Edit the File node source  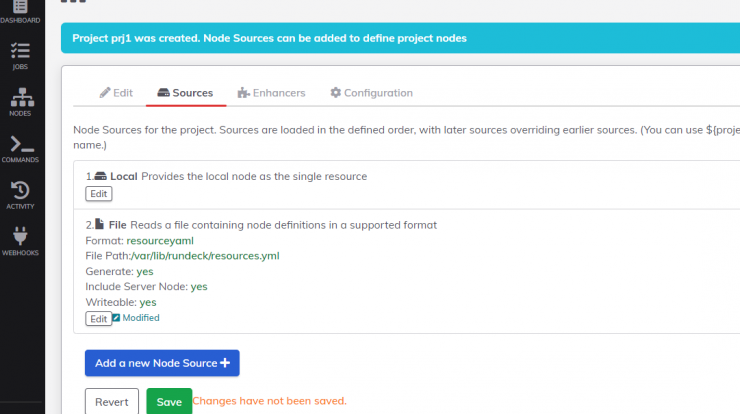pyautogui.click(x=99, y=319)
